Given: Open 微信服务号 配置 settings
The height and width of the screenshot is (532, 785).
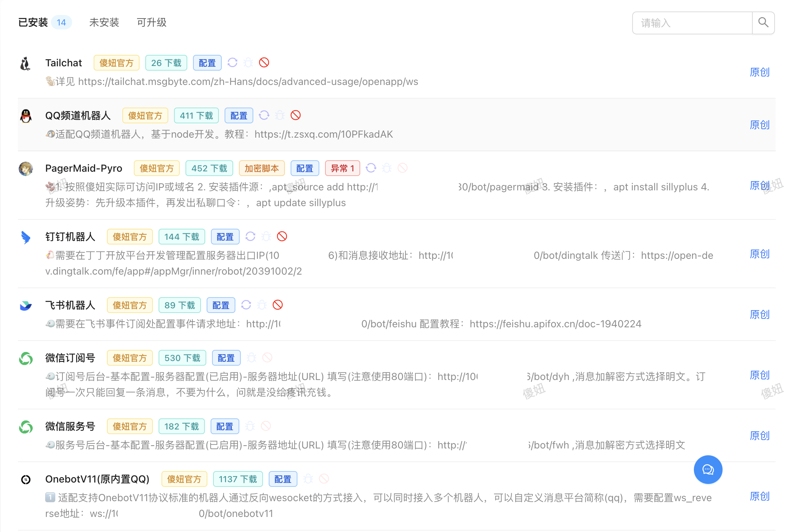Looking at the screenshot, I should (225, 427).
